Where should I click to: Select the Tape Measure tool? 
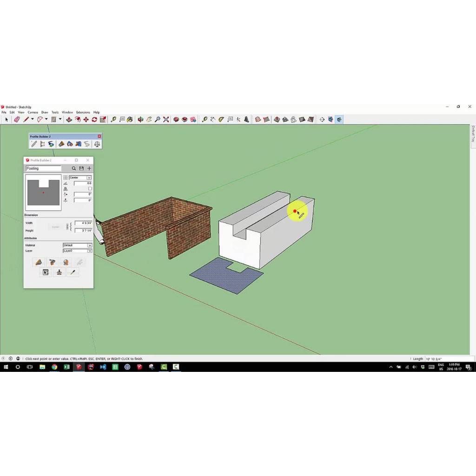click(x=113, y=119)
